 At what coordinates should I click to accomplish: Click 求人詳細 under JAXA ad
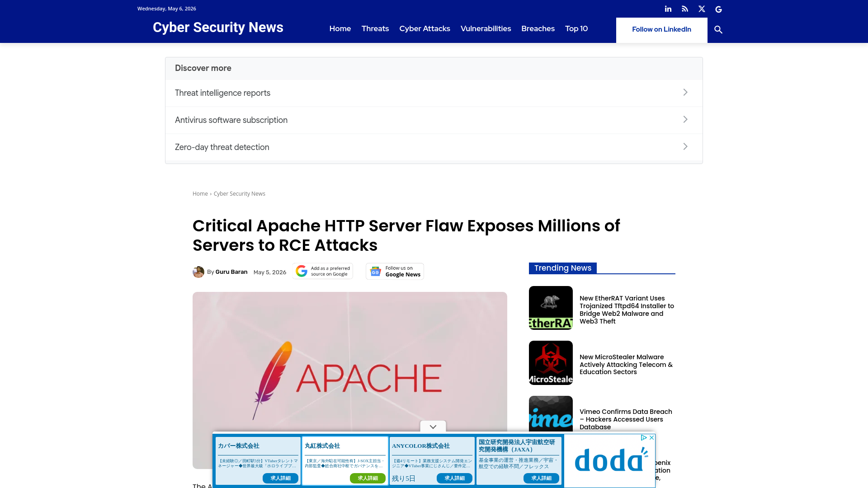click(x=541, y=478)
